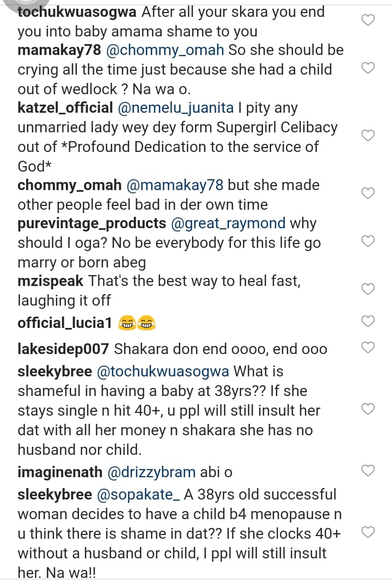Like official_lucia1's laughing emoji comment

369,321
